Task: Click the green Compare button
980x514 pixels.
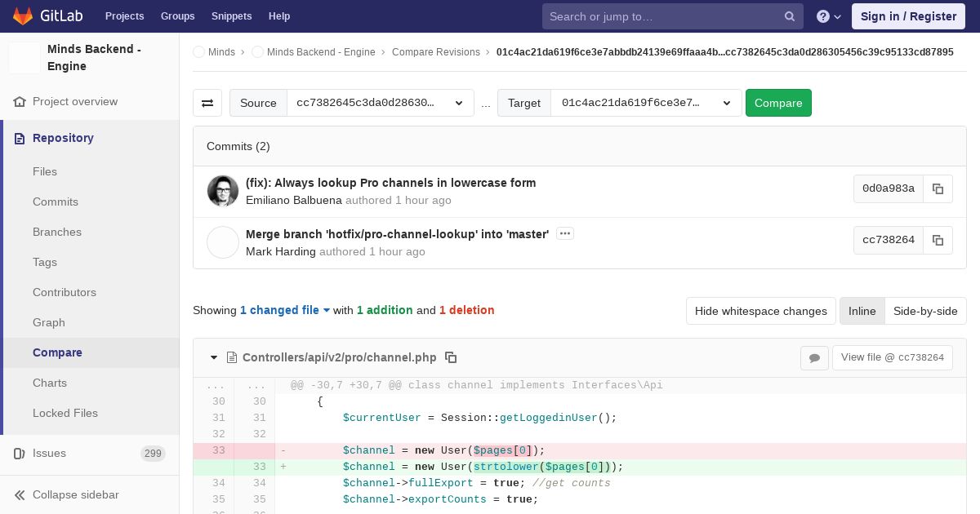Action: tap(778, 103)
